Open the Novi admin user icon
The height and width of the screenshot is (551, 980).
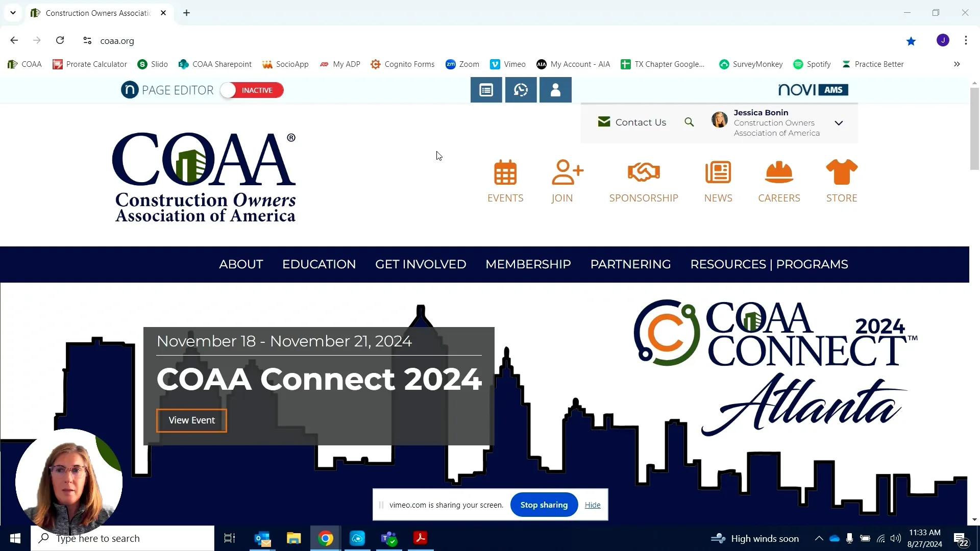click(x=555, y=90)
